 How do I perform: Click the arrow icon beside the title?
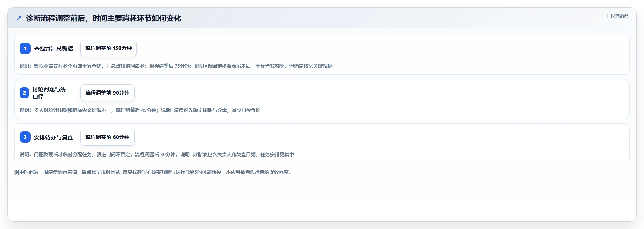point(19,18)
